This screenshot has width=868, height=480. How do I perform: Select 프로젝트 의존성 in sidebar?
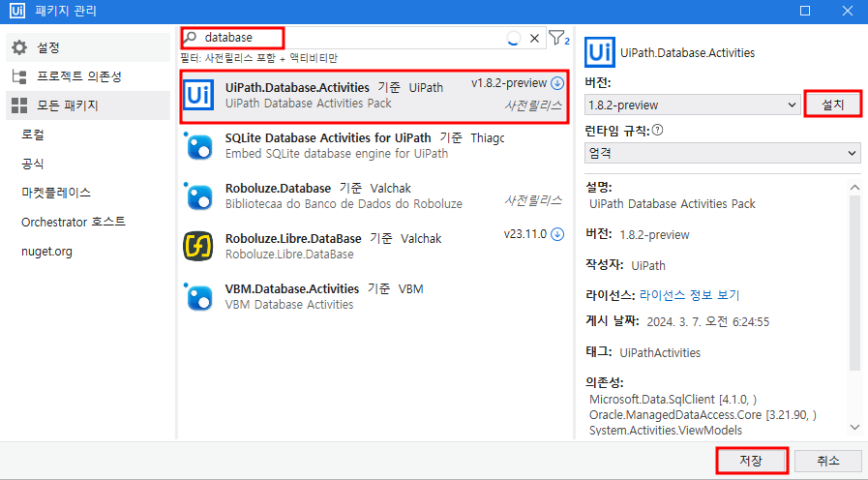(x=87, y=76)
